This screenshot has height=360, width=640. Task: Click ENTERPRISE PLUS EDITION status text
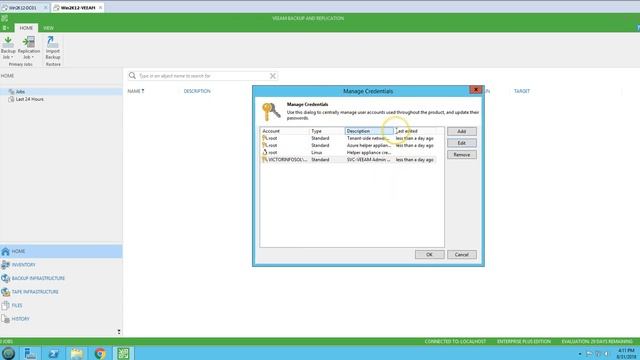pos(524,341)
